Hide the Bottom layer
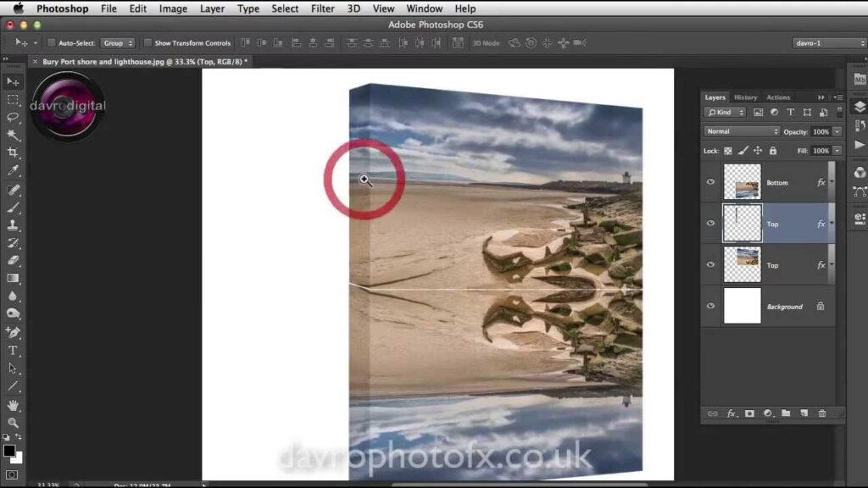 pos(710,182)
